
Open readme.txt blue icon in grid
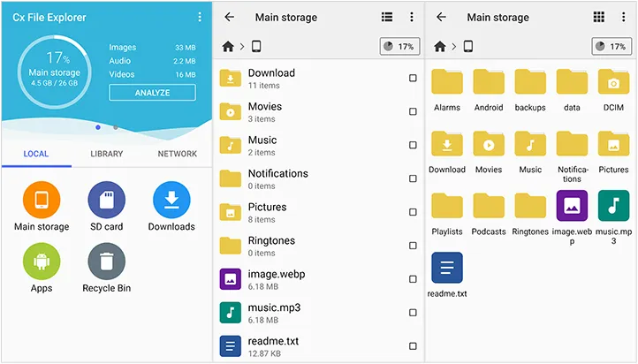pos(447,268)
